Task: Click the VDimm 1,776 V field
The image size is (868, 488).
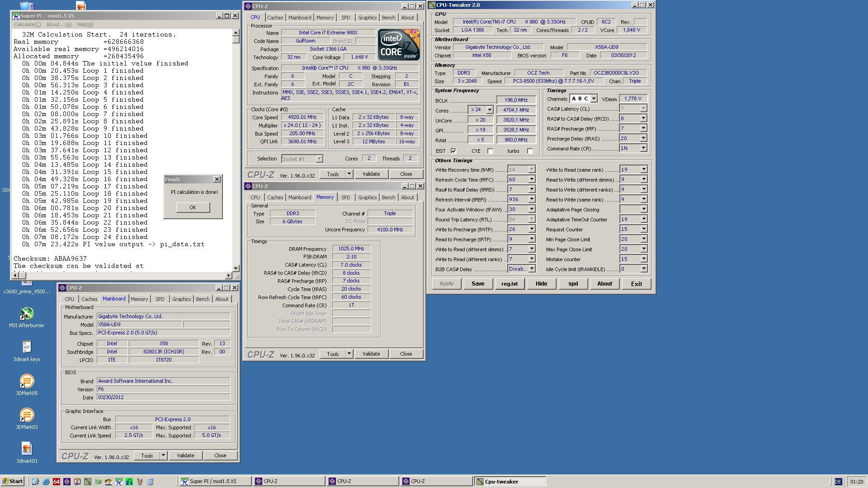Action: tap(633, 99)
